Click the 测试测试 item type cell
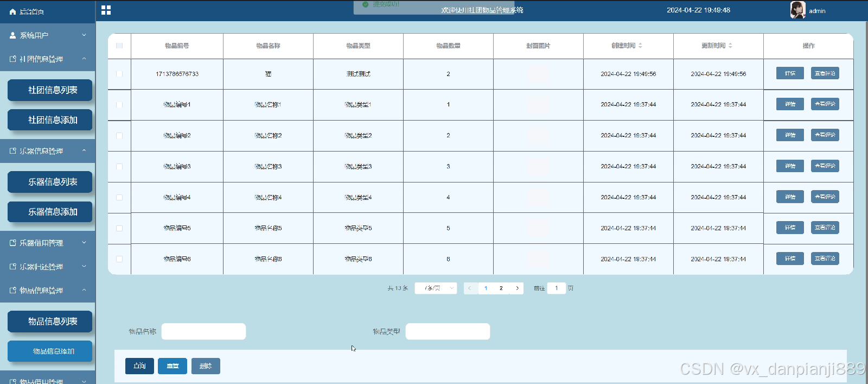Screen dimensions: 868x384 (x=358, y=74)
